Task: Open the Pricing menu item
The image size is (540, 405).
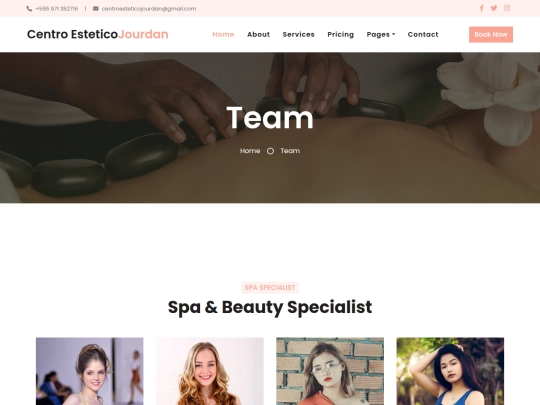Action: click(341, 34)
